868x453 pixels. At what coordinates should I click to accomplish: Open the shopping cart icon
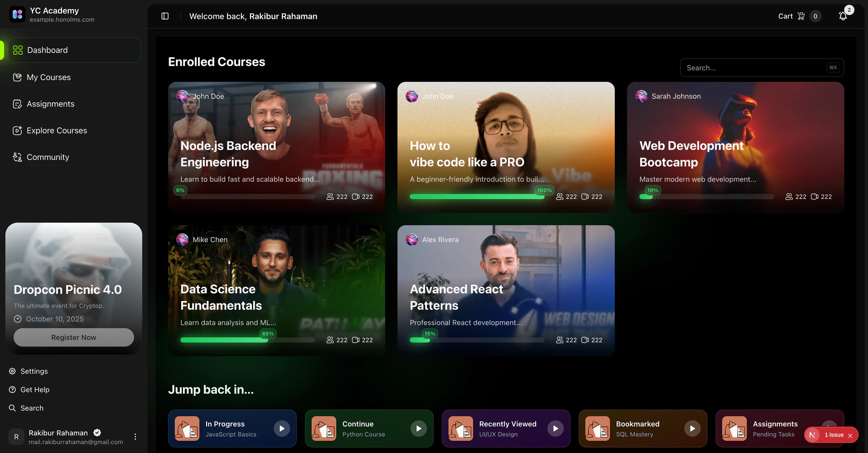pyautogui.click(x=801, y=16)
